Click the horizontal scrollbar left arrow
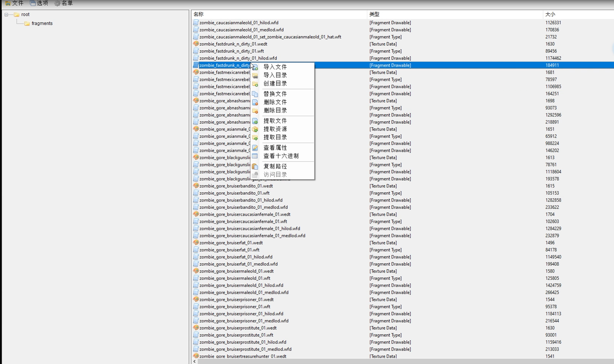 tap(195, 362)
